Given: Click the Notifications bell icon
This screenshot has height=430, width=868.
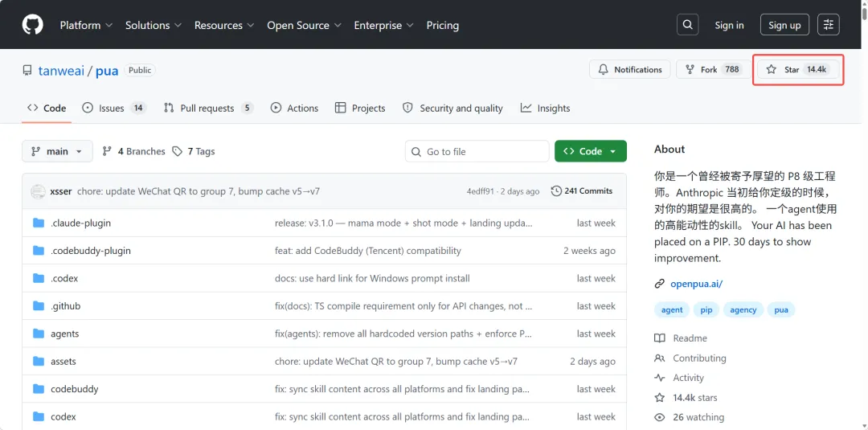Looking at the screenshot, I should pos(604,70).
